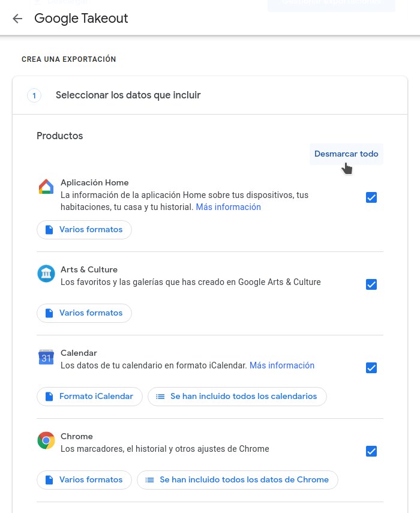Open the Formato iCalendar options
The image size is (420, 513).
point(89,397)
